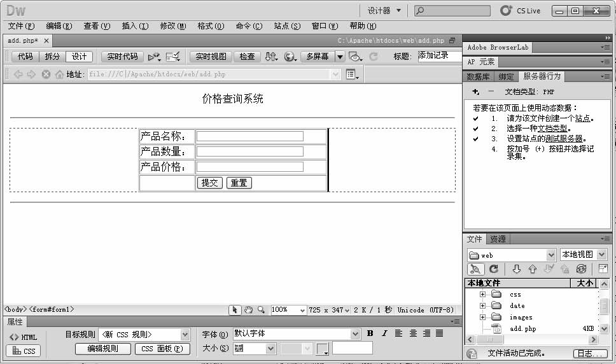Expand the date folder
Viewport: 616px width, 364px height.
[x=482, y=305]
